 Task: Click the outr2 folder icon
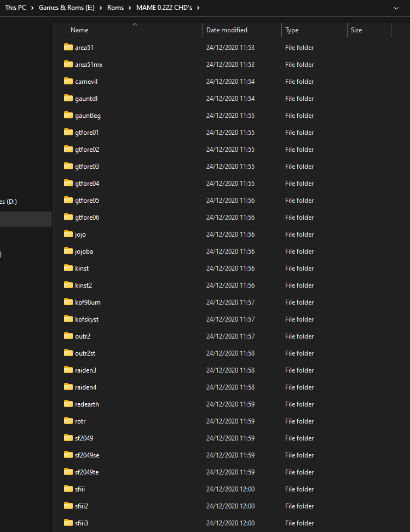point(68,335)
